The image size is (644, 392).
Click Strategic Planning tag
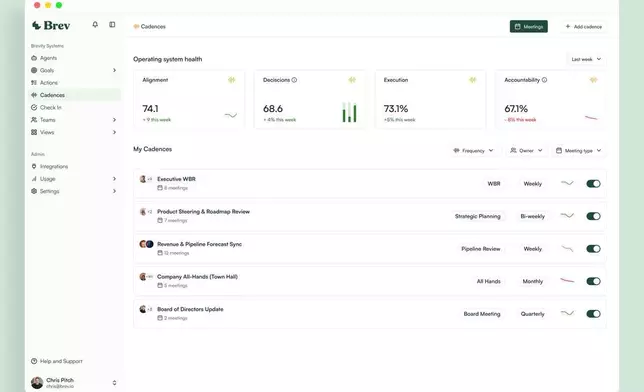click(x=478, y=216)
